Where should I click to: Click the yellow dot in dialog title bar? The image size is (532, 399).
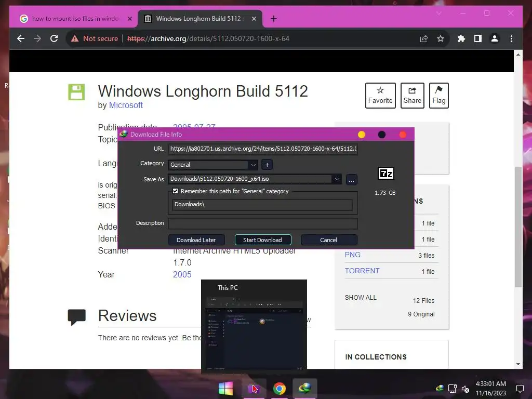click(x=362, y=135)
